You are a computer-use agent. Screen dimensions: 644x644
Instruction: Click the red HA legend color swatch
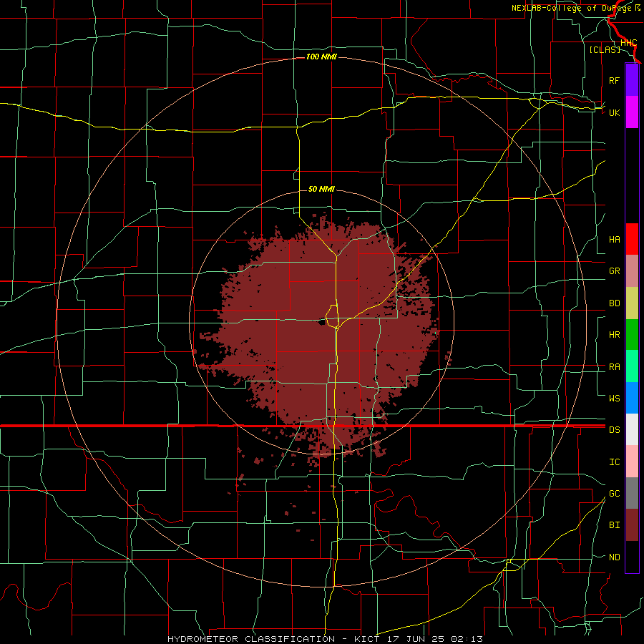coord(632,239)
